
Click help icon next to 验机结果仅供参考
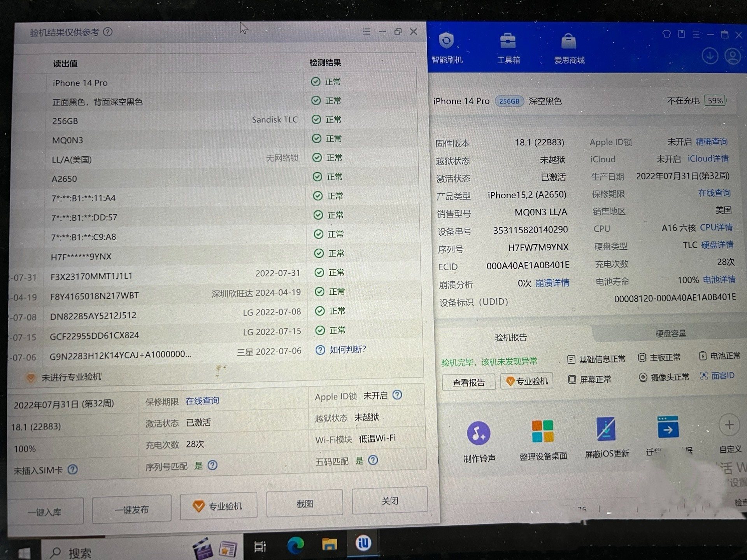tap(108, 32)
